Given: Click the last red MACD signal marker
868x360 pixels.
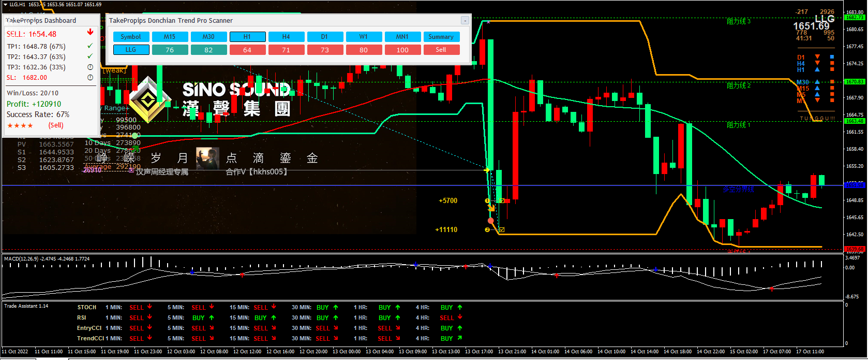Looking at the screenshot, I should coord(772,289).
